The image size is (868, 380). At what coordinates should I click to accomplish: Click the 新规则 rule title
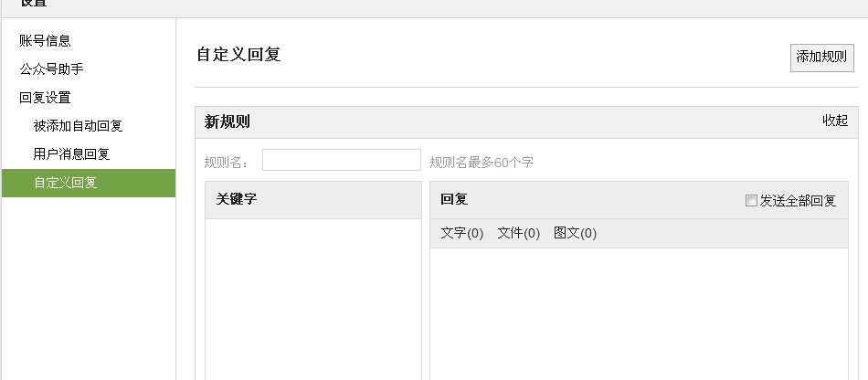point(228,121)
